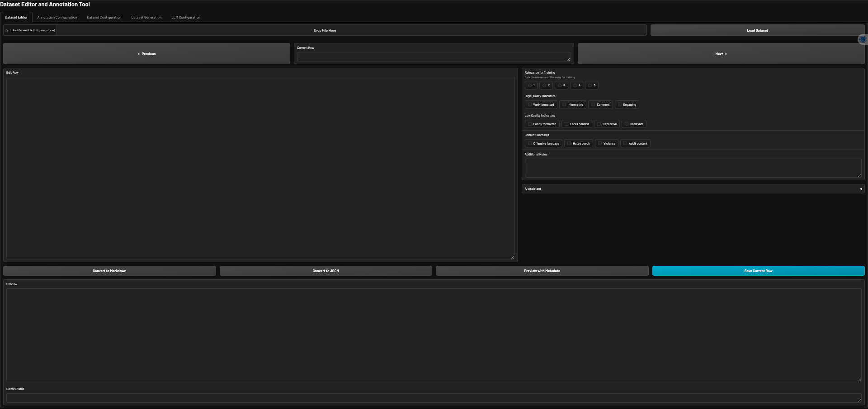The height and width of the screenshot is (409, 868).
Task: Tick the Coherent checkbox
Action: pyautogui.click(x=593, y=105)
